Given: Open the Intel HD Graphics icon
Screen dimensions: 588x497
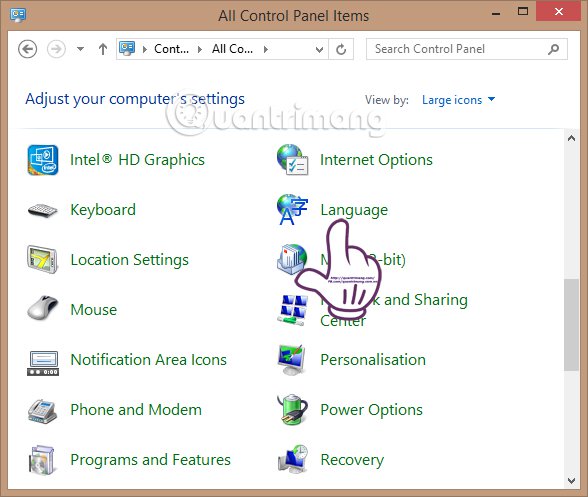Looking at the screenshot, I should click(x=43, y=160).
